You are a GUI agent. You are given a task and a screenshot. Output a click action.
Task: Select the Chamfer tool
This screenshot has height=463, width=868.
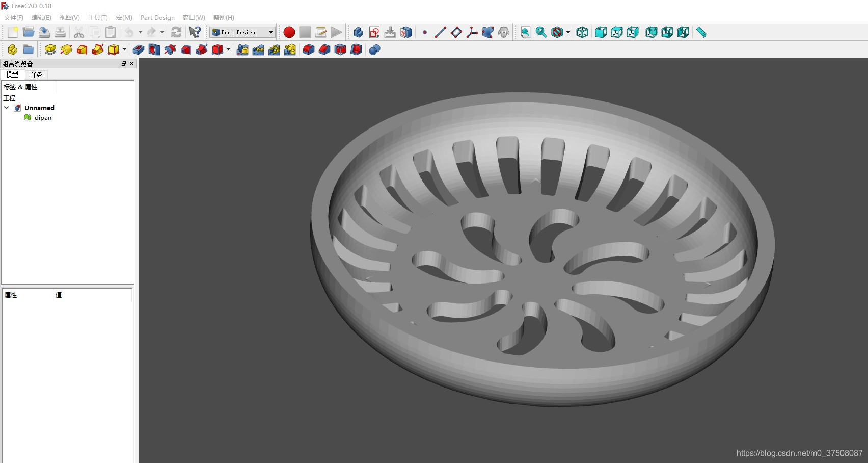324,49
